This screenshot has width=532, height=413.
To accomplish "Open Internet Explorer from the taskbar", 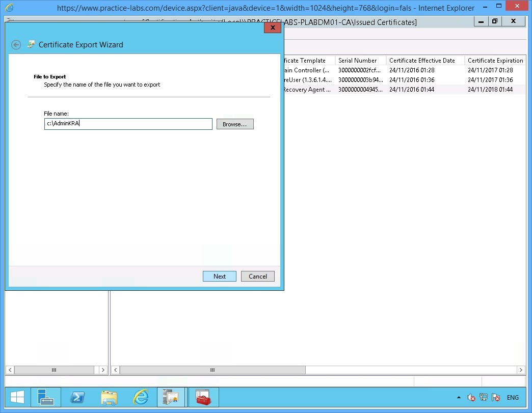I will 140,397.
